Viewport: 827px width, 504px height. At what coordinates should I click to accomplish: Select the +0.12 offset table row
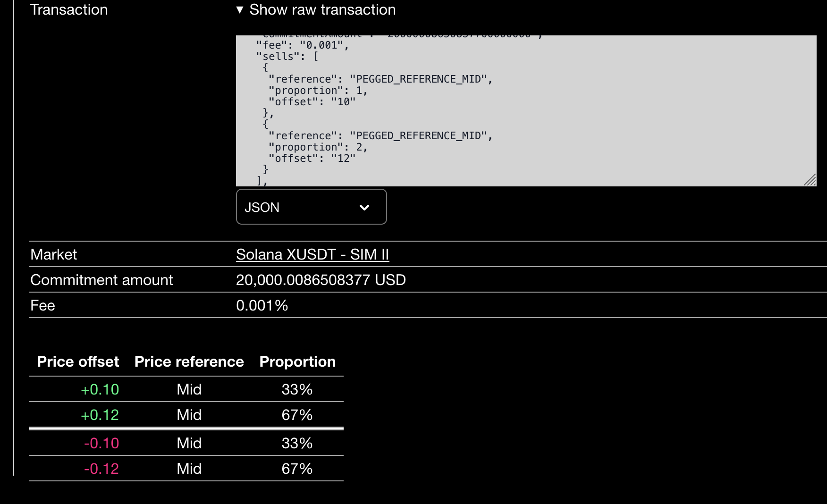click(186, 415)
